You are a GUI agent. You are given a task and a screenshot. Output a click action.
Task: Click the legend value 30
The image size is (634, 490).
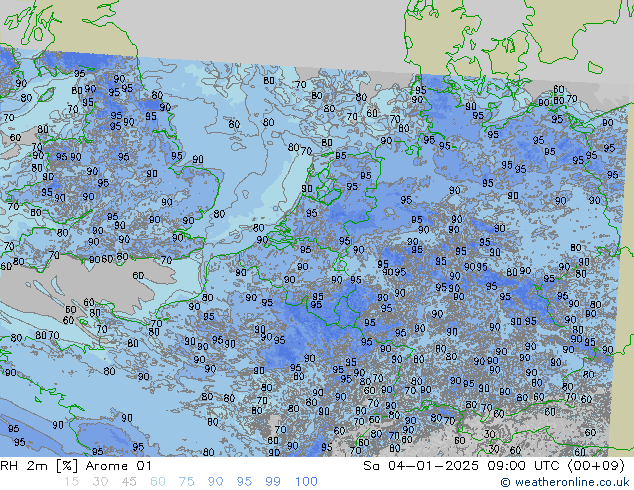(100, 482)
